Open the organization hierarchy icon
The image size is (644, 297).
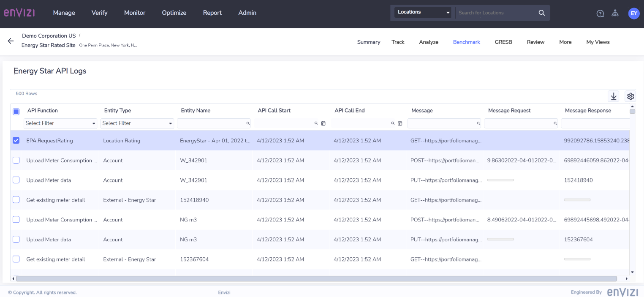(615, 13)
